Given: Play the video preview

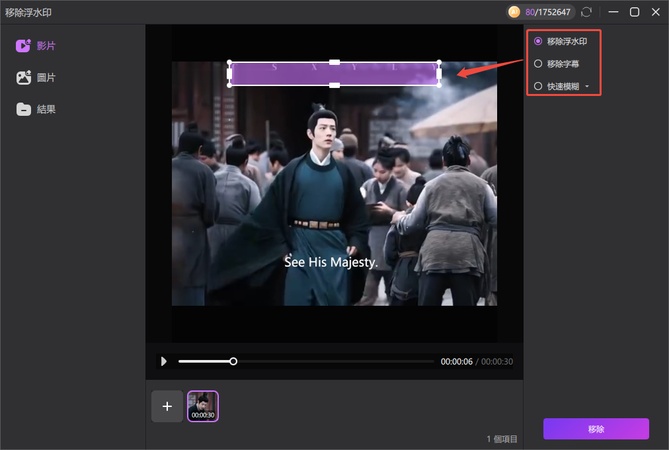Looking at the screenshot, I should tap(164, 361).
